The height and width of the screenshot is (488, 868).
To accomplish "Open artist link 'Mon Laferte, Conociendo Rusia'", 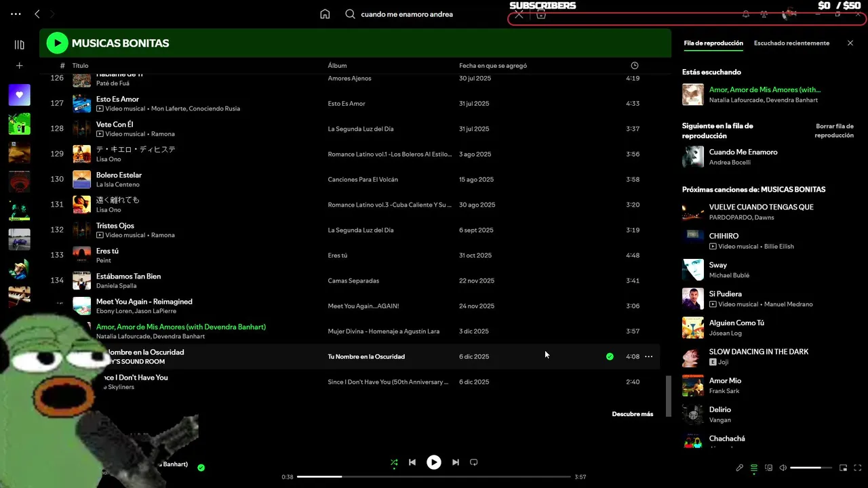I will (195, 108).
